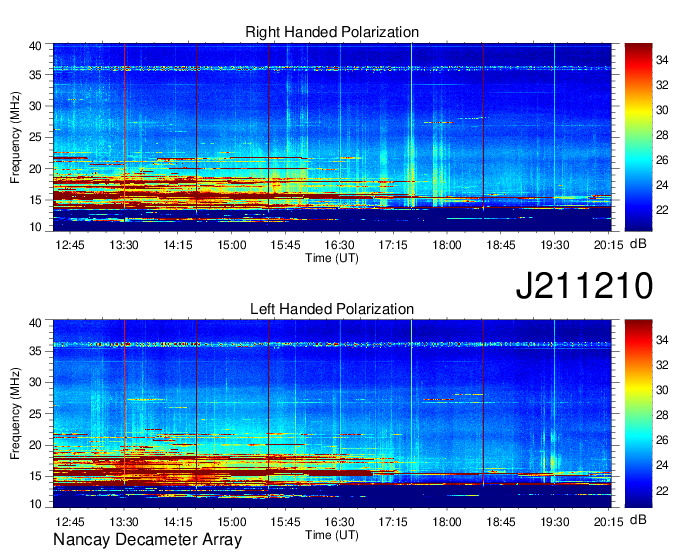Click the Right Handed panel's color bar
The image size is (680, 552).
[638, 137]
